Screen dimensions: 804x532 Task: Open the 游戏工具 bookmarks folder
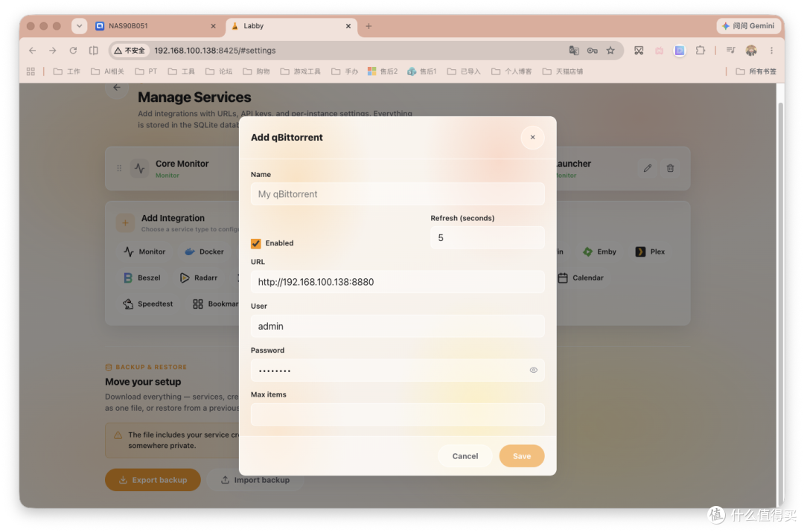click(301, 71)
